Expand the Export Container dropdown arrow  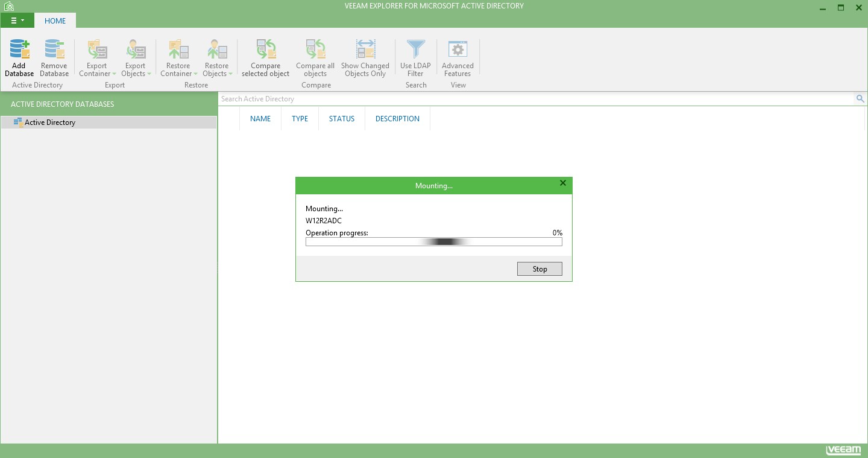[114, 74]
